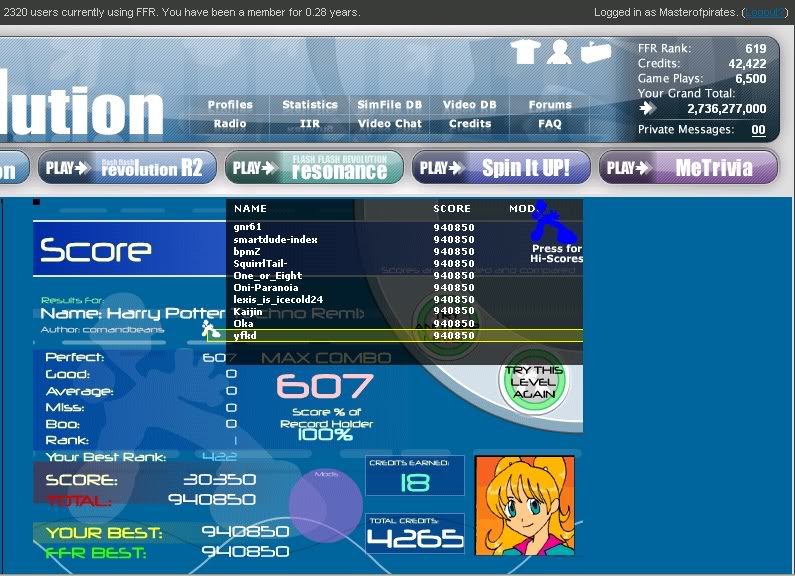Click the mailbox icon in header

point(596,52)
